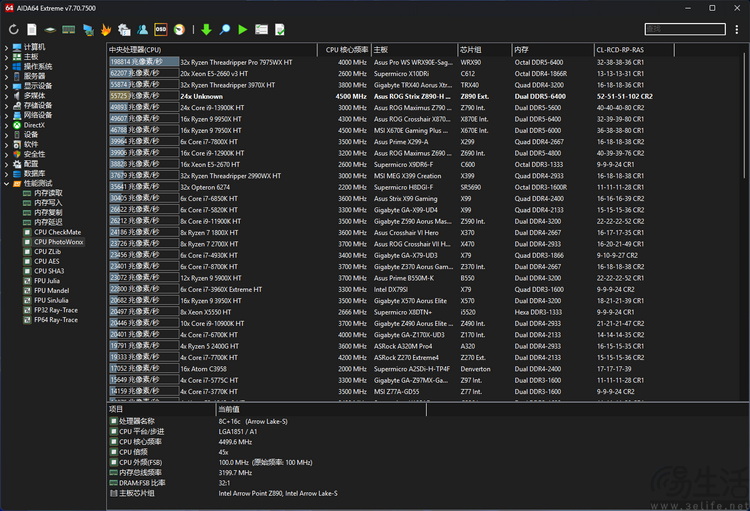Open the FP32 Ray-Trace benchmark
The width and height of the screenshot is (750, 511).
click(x=55, y=310)
